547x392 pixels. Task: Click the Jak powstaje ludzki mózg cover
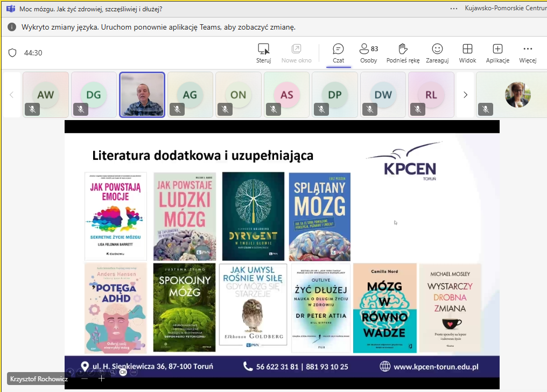[185, 216]
